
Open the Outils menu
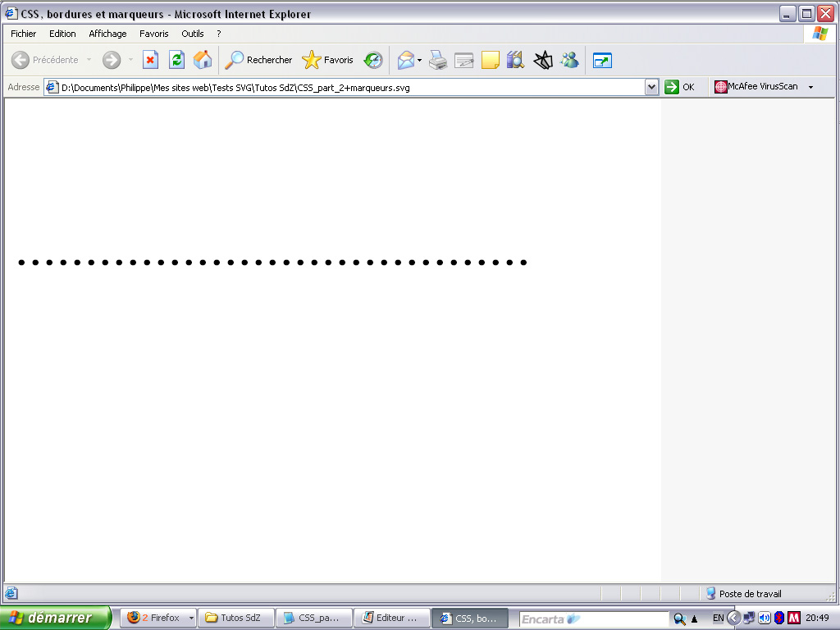tap(192, 34)
